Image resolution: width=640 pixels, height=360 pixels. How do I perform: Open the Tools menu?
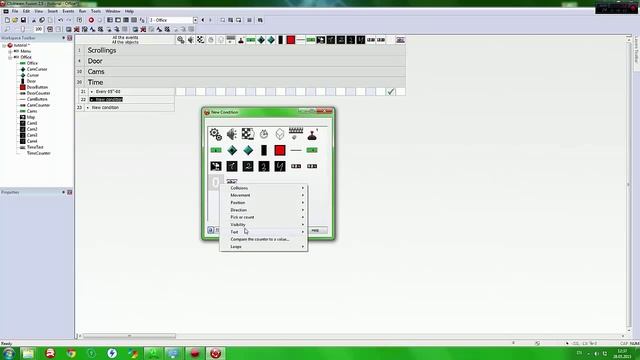pyautogui.click(x=96, y=11)
